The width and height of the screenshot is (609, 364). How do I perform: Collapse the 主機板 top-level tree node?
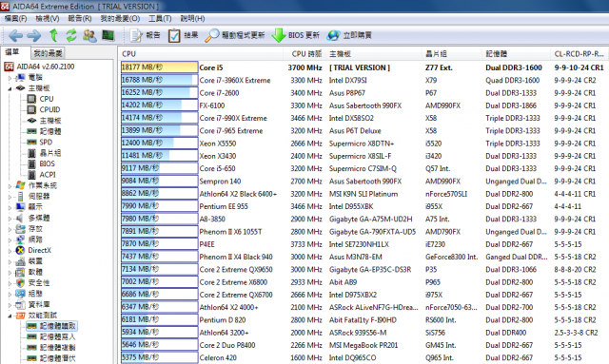(x=10, y=89)
